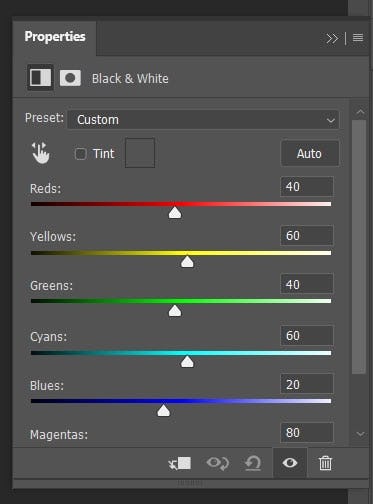Select the Magentas value field showing 80

click(x=307, y=433)
